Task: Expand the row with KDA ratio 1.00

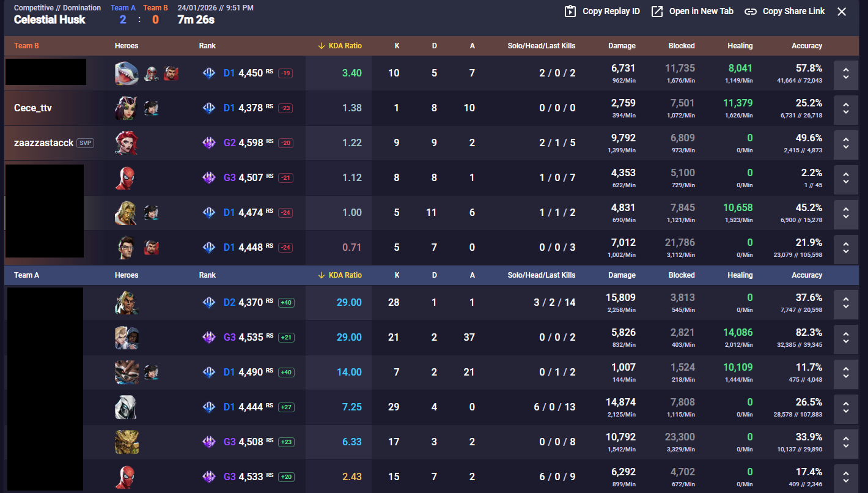Action: tap(846, 213)
